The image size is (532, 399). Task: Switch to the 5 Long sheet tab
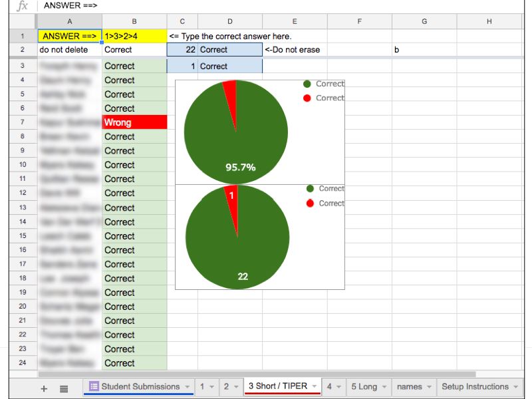click(363, 386)
